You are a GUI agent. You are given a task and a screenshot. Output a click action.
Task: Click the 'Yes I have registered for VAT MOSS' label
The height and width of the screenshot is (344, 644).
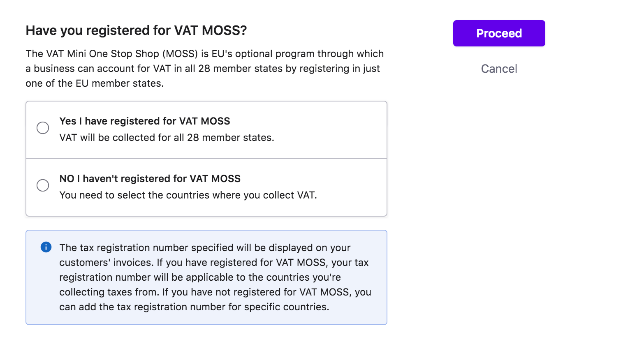tap(145, 121)
